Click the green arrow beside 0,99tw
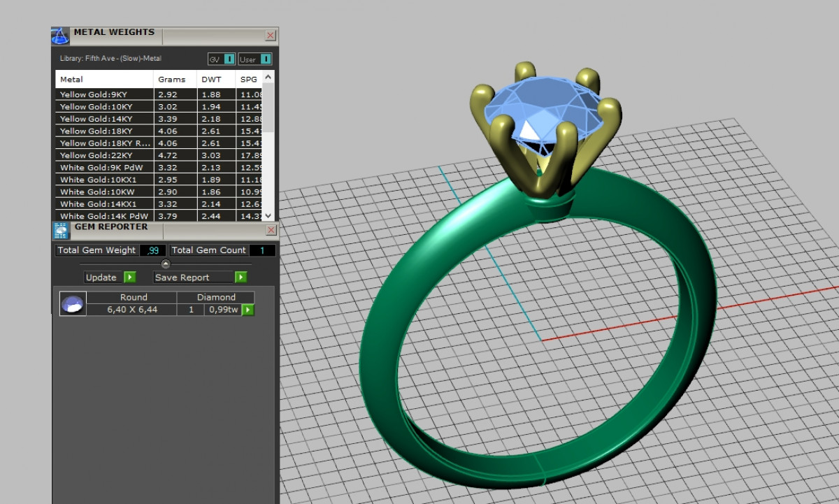 click(248, 310)
